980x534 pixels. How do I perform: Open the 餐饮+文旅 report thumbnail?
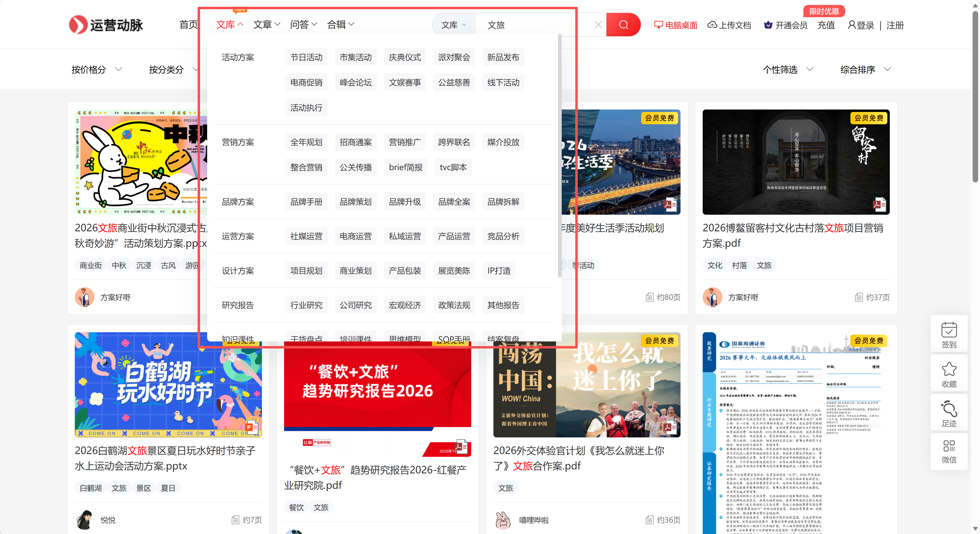pyautogui.click(x=377, y=399)
